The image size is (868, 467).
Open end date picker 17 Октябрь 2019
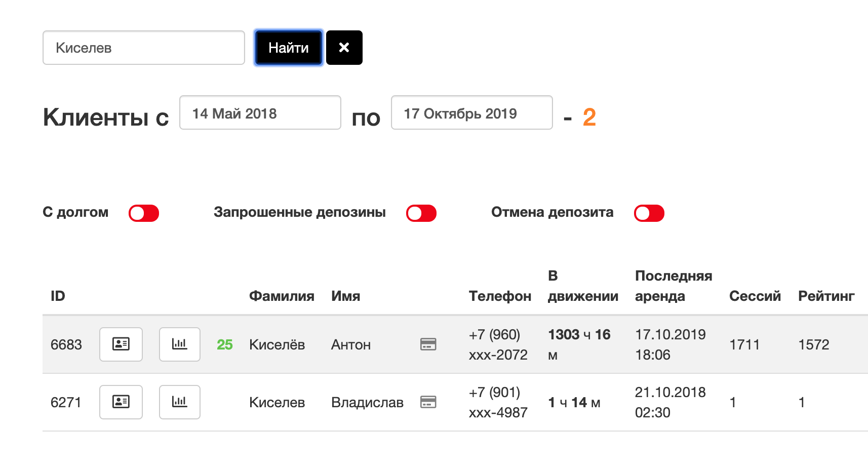[x=472, y=112]
